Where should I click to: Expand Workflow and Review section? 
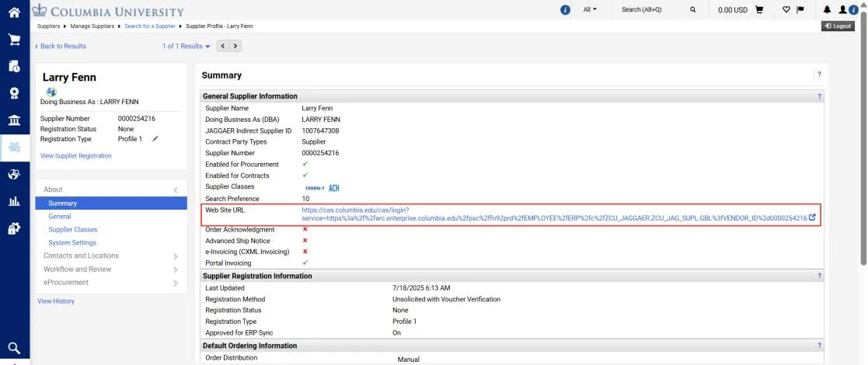point(110,269)
